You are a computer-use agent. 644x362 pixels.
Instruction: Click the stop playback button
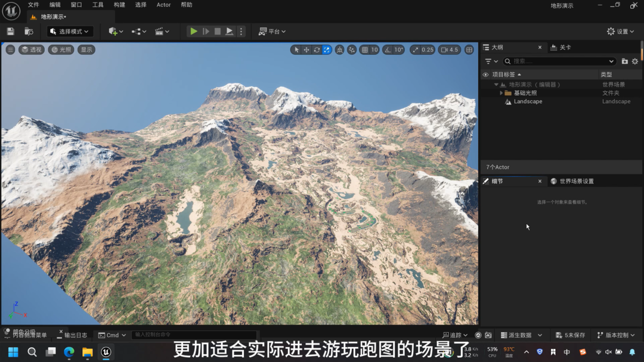(x=218, y=31)
